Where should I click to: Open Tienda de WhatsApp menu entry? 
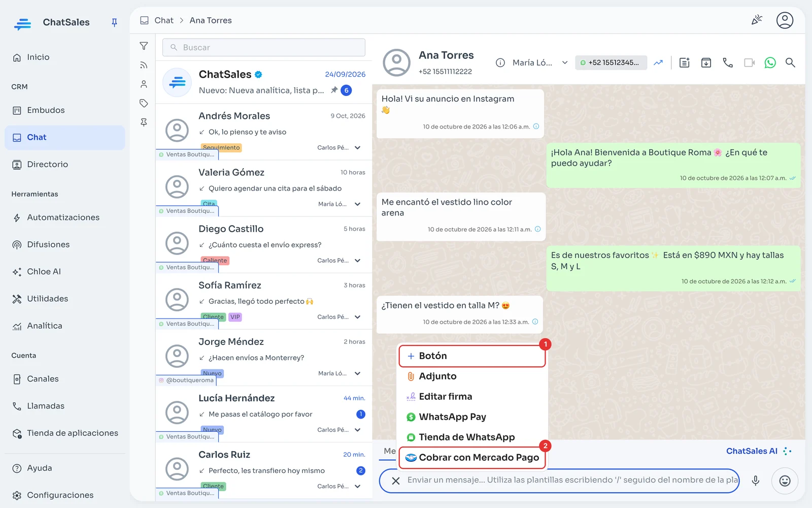(472, 437)
